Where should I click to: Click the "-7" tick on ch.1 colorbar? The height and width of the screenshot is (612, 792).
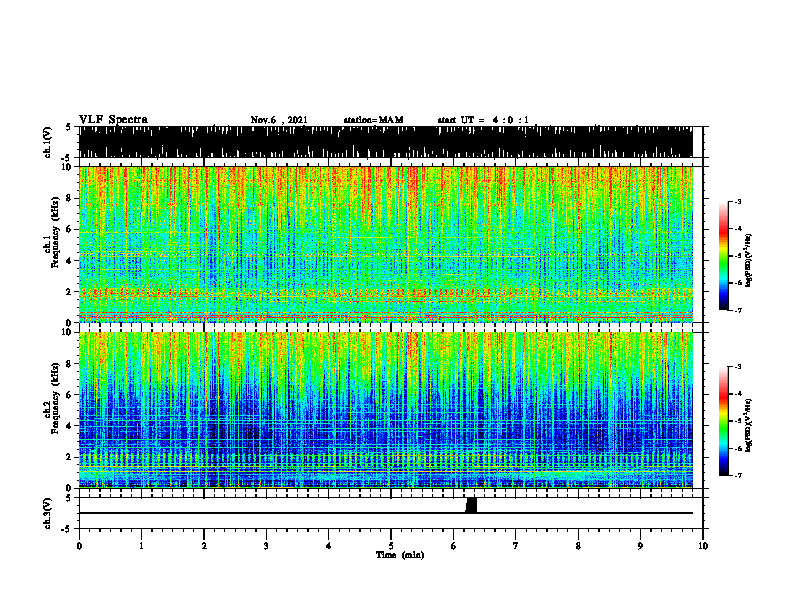pos(738,310)
